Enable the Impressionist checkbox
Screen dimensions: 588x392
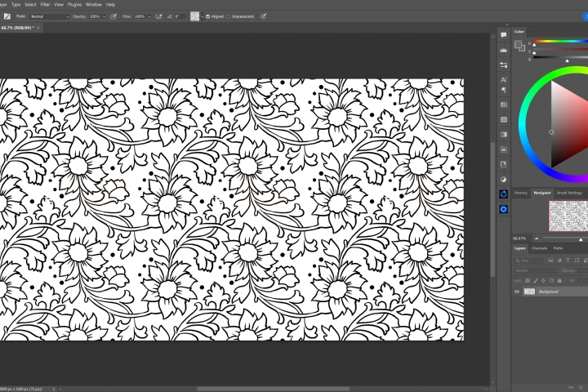[x=228, y=16]
